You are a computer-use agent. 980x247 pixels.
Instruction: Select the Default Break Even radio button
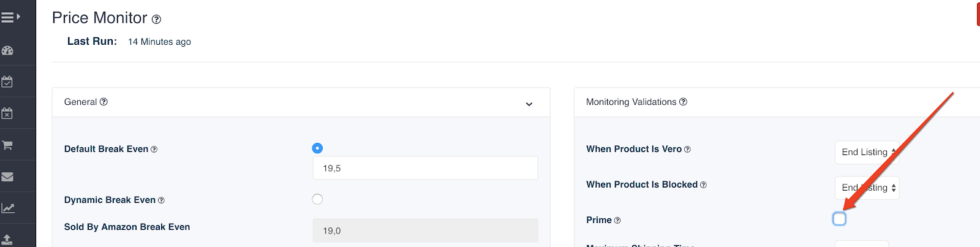tap(317, 148)
